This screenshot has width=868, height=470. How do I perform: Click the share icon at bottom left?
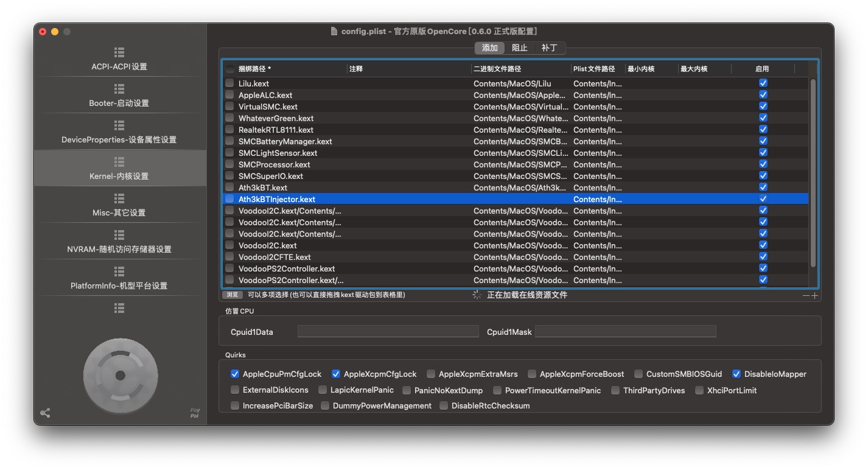tap(45, 413)
